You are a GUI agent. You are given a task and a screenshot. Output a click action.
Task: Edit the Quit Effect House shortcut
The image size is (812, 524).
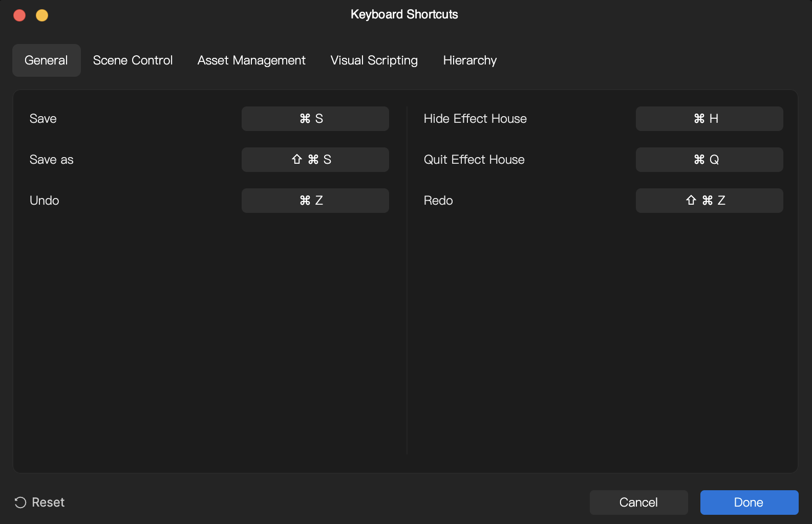(x=710, y=160)
